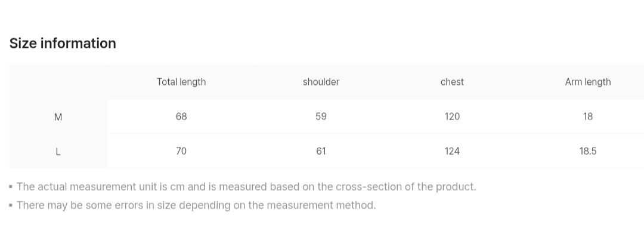The image size is (644, 227).
Task: Click the bullet before the errors in size note
Action: [11, 205]
